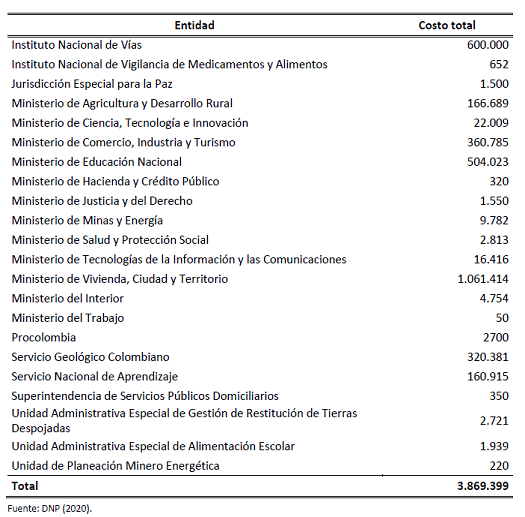Click the Entidad column header
Viewport: 525px width, 517px height.
(194, 25)
